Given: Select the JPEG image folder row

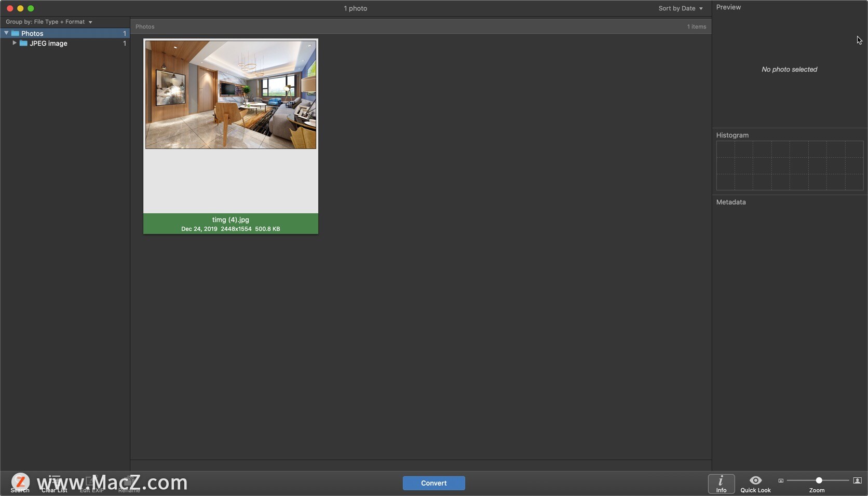Looking at the screenshot, I should pyautogui.click(x=65, y=44).
